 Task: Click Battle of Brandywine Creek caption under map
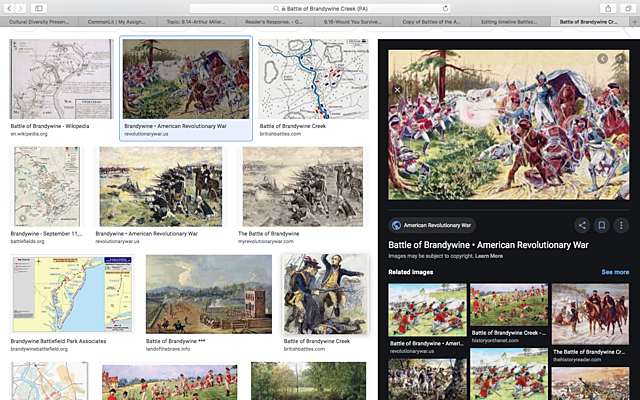click(293, 126)
